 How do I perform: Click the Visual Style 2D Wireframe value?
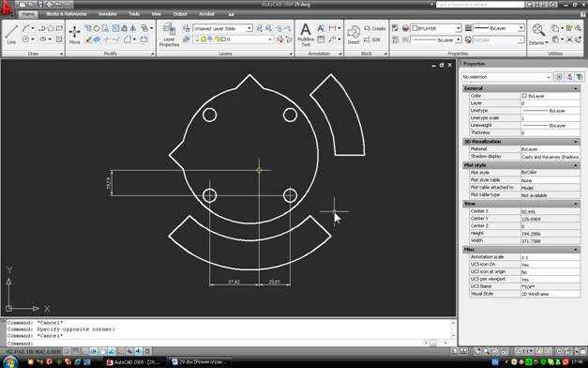click(550, 294)
